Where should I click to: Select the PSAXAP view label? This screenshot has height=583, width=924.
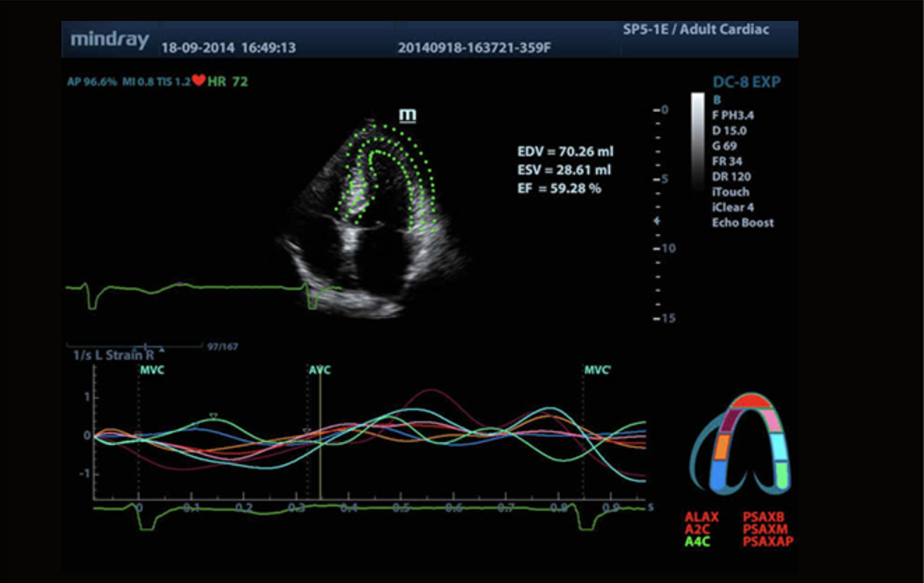(769, 542)
